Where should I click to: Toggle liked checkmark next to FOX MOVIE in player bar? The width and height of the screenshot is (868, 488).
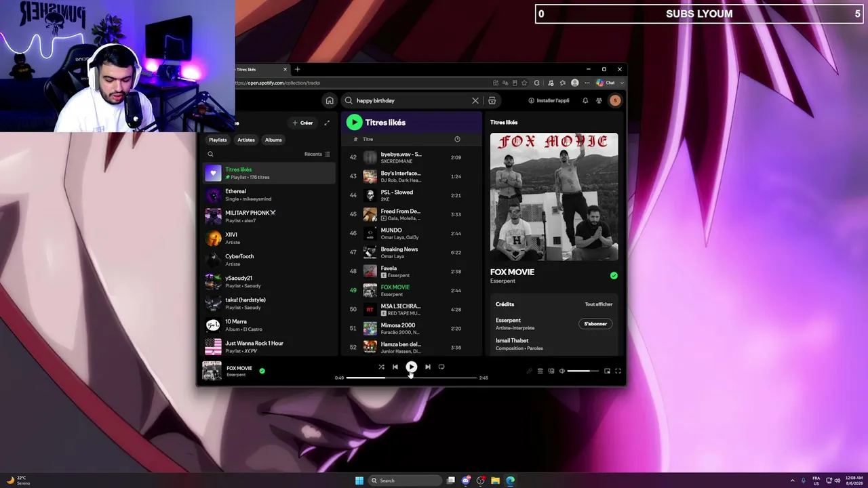click(262, 371)
